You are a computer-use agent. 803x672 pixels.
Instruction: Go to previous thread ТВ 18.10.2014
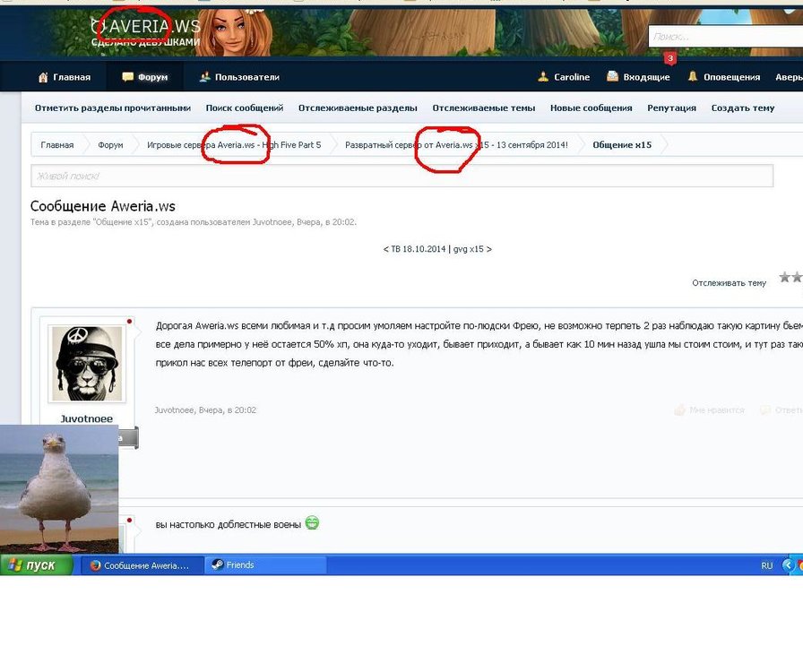[416, 249]
